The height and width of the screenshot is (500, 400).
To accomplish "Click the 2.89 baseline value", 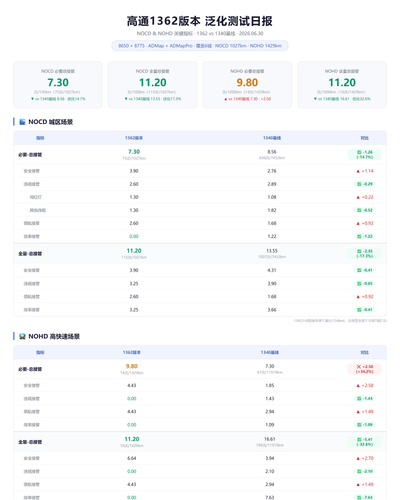I will 272,184.
